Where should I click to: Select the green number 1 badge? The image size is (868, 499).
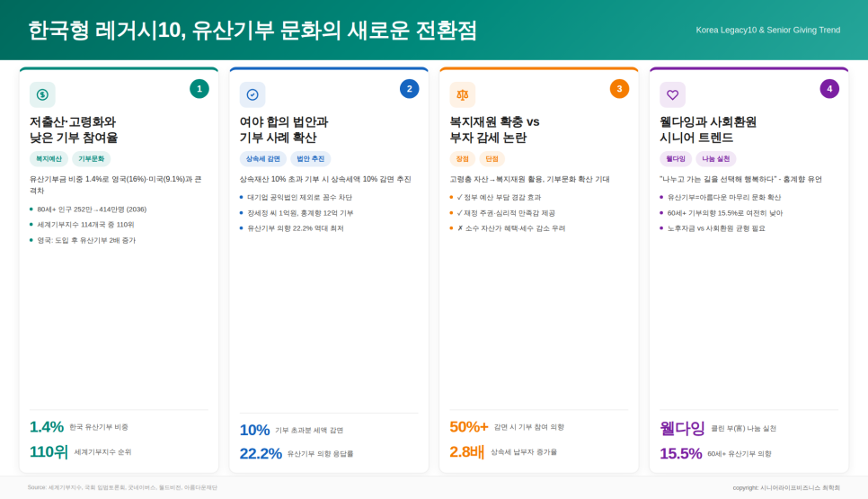click(199, 88)
